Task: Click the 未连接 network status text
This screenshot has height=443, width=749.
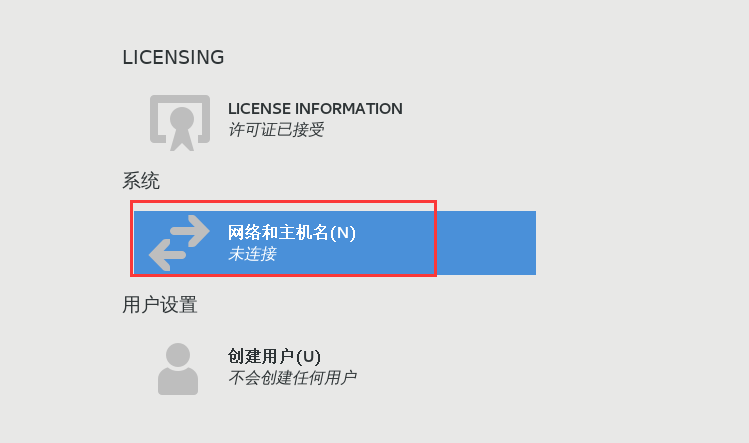Action: [x=252, y=254]
